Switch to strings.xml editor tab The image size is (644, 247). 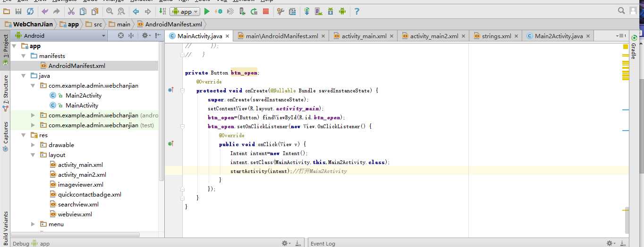pyautogui.click(x=496, y=36)
